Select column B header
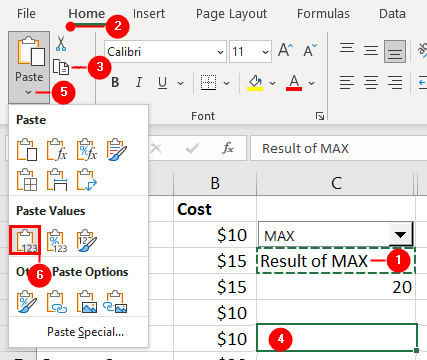Screen dimensions: 427x360 coord(215,183)
